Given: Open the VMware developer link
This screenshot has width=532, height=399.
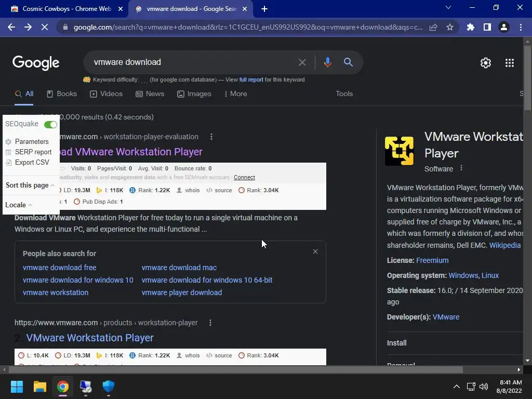Looking at the screenshot, I should [x=446, y=317].
